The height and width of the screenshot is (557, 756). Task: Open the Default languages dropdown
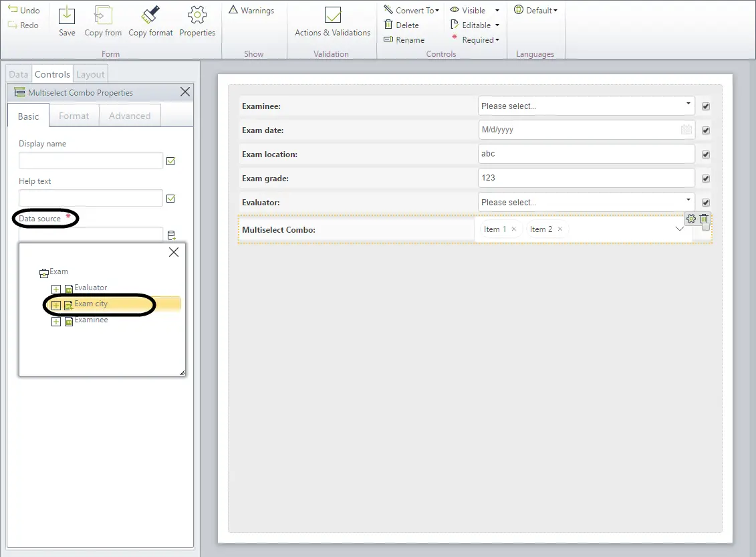click(x=535, y=10)
